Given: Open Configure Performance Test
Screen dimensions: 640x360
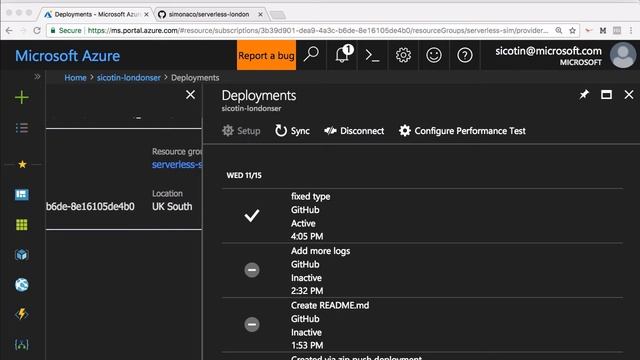Looking at the screenshot, I should point(462,131).
